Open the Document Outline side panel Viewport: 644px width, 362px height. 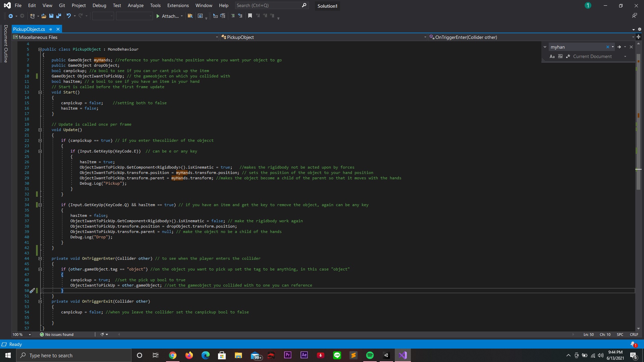(6, 44)
